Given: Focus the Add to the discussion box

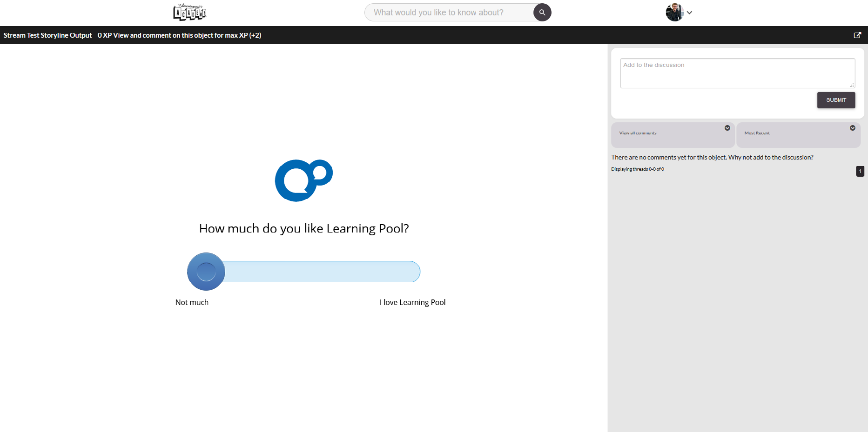Looking at the screenshot, I should click(737, 73).
